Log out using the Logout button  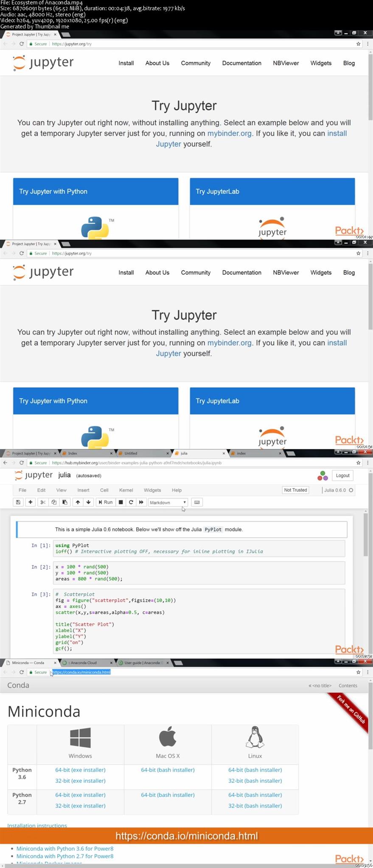[343, 476]
